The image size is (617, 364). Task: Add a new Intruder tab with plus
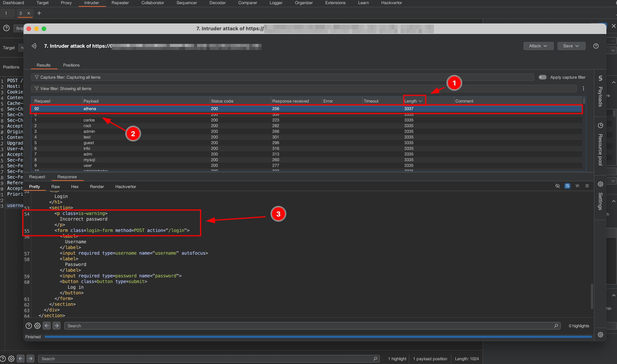pyautogui.click(x=39, y=13)
